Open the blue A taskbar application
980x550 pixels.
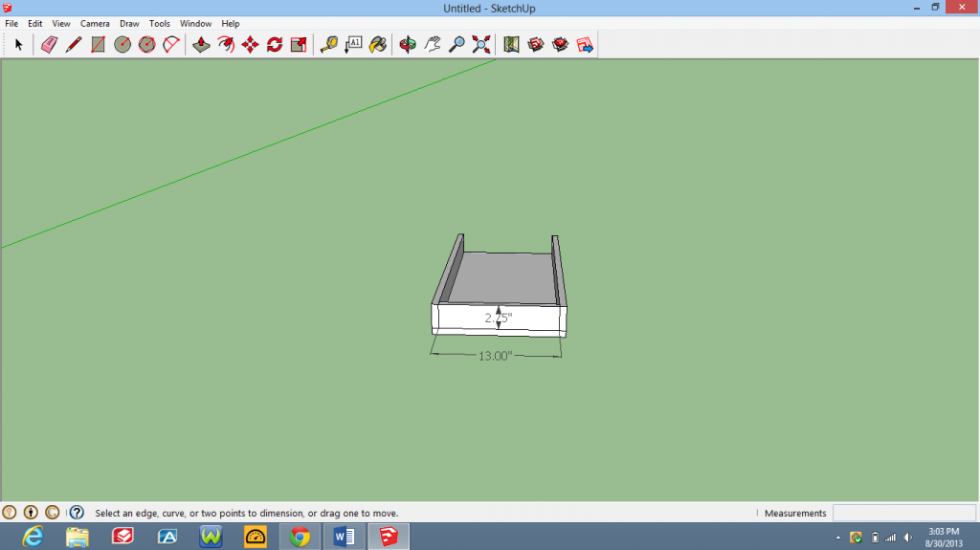pyautogui.click(x=167, y=537)
